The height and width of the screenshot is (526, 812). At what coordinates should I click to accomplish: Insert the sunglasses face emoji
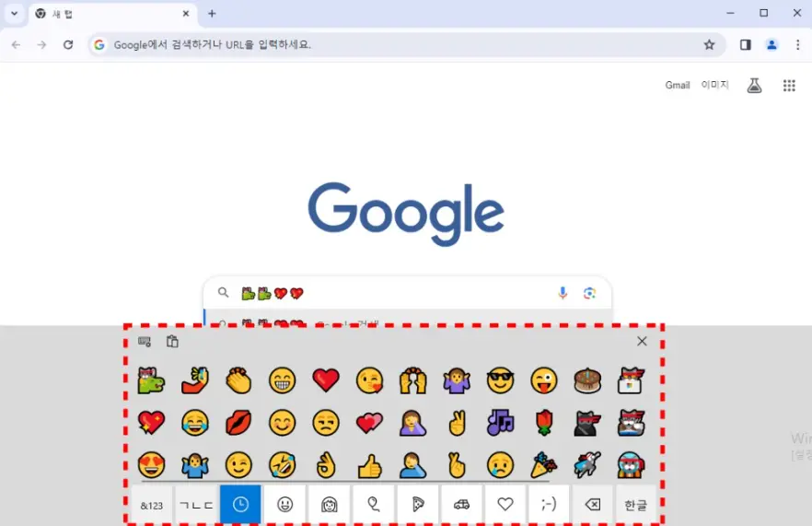pyautogui.click(x=500, y=380)
